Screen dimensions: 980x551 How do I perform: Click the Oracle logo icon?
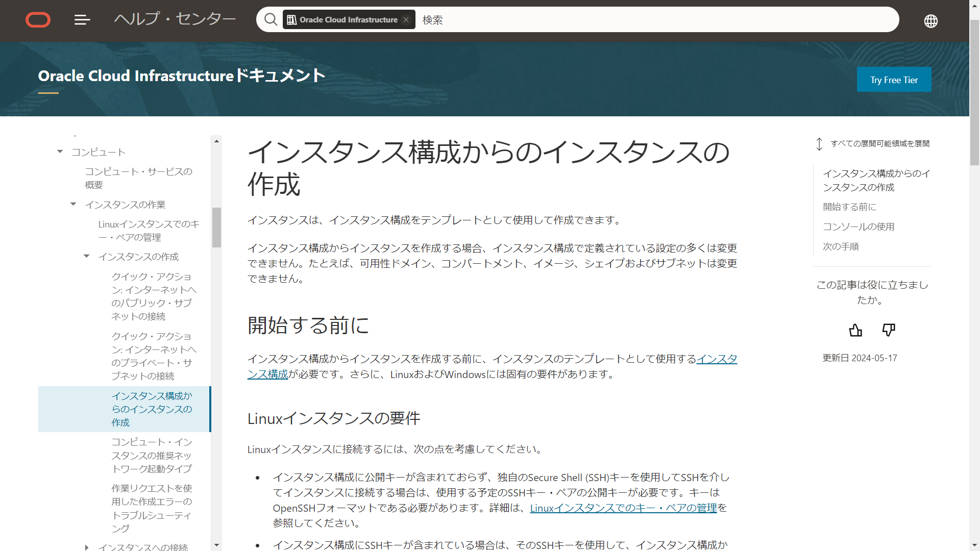(x=38, y=20)
